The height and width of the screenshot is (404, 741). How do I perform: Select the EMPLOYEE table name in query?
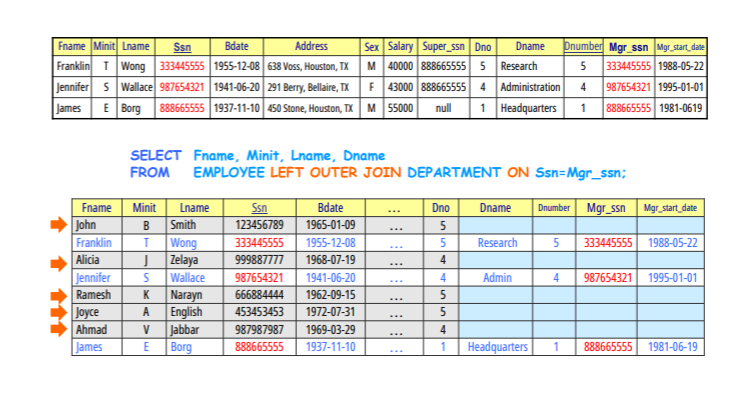(229, 172)
